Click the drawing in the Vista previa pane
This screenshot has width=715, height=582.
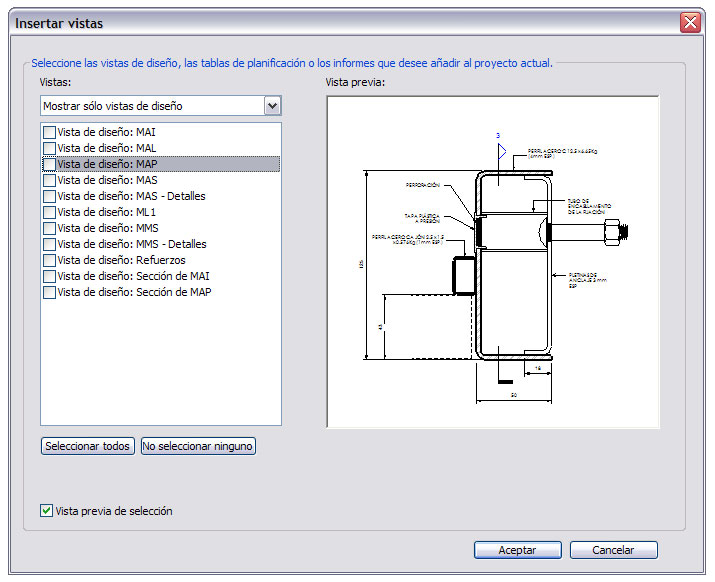click(493, 262)
